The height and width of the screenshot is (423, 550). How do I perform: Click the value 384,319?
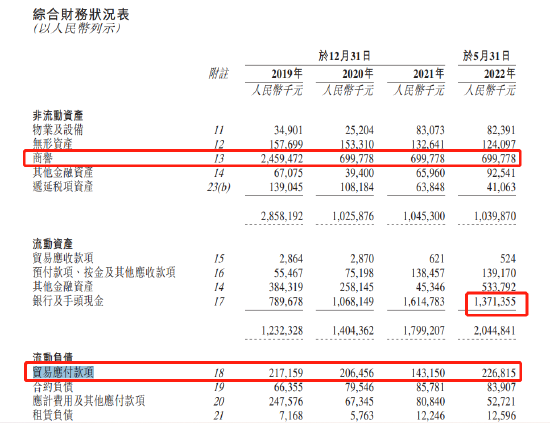(x=286, y=287)
